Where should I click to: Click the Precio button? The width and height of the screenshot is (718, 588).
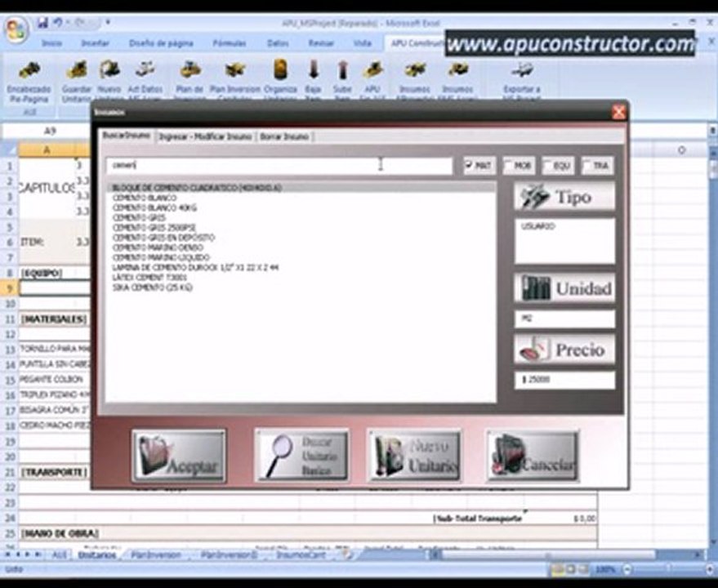(x=564, y=350)
